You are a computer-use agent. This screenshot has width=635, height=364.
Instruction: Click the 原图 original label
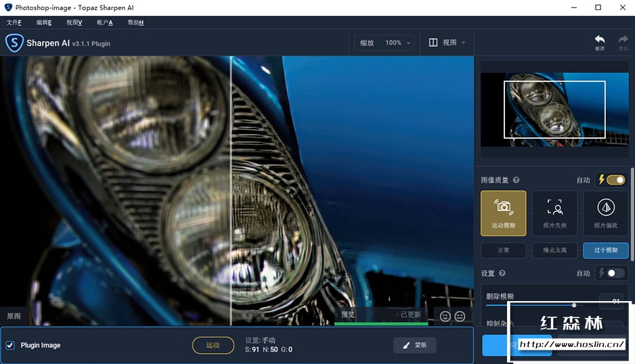[14, 316]
